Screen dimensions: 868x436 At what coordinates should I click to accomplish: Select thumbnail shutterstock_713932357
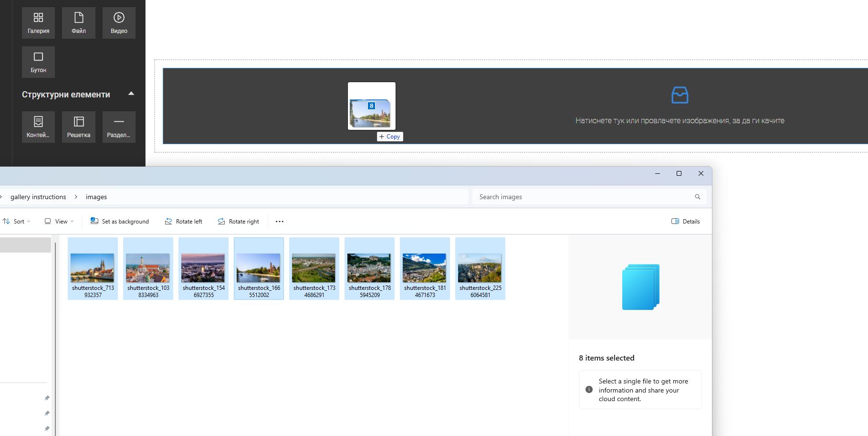pyautogui.click(x=93, y=268)
